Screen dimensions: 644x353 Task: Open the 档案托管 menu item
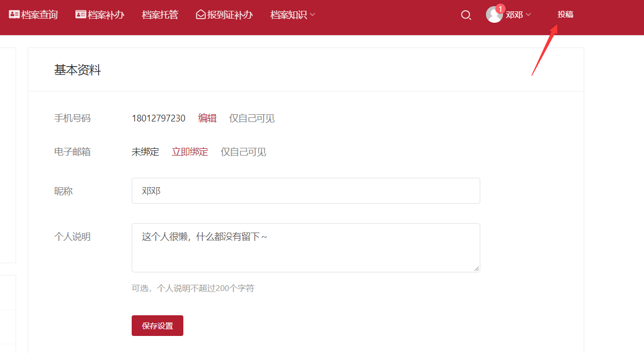point(160,14)
